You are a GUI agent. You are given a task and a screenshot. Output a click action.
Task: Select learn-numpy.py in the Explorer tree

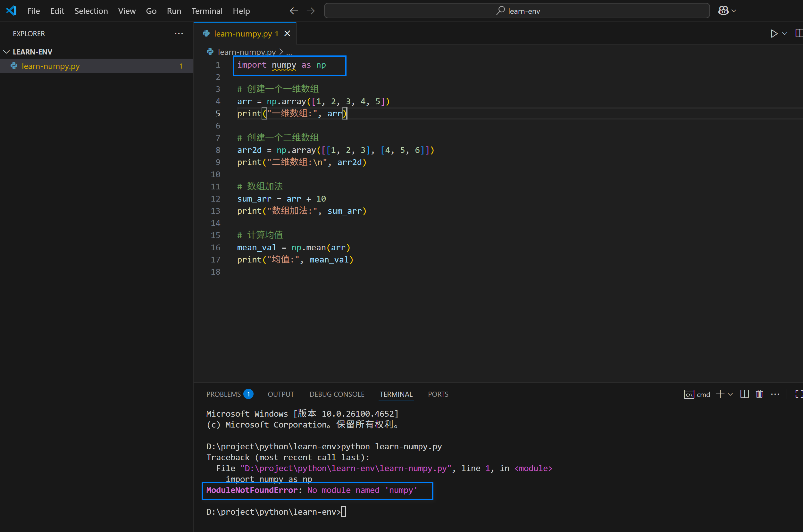(x=96, y=66)
